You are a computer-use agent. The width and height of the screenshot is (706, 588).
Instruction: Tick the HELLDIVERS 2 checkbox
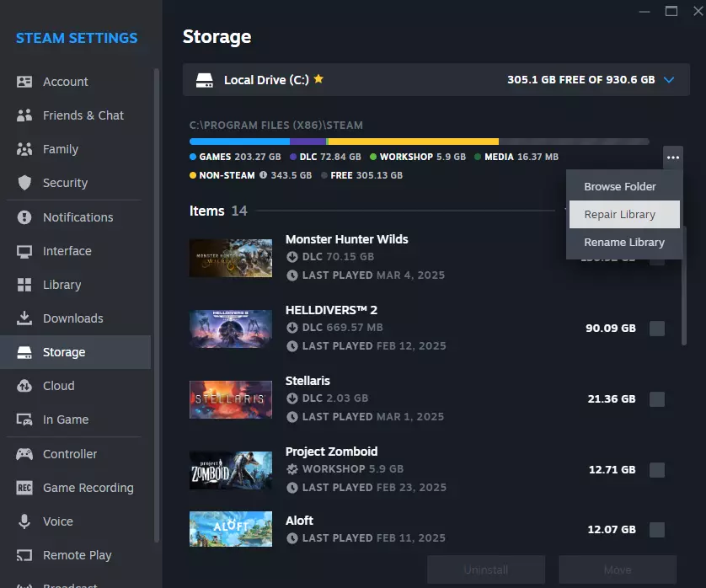click(657, 329)
